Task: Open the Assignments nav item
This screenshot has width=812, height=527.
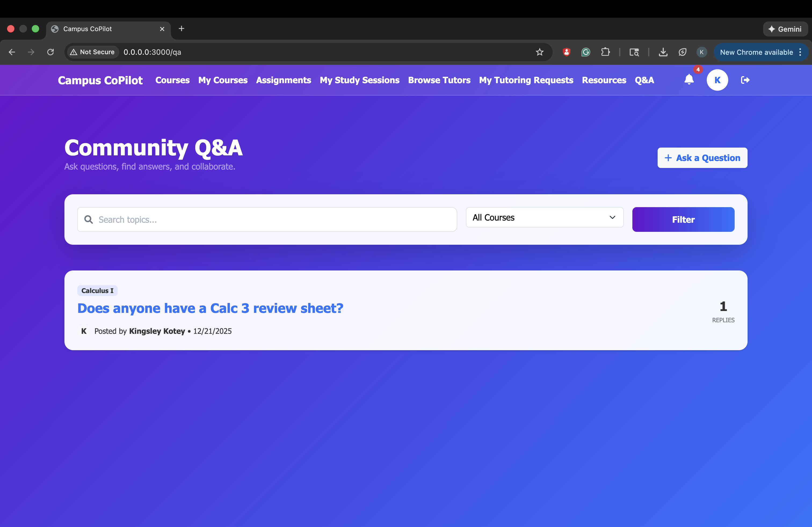Action: point(284,80)
